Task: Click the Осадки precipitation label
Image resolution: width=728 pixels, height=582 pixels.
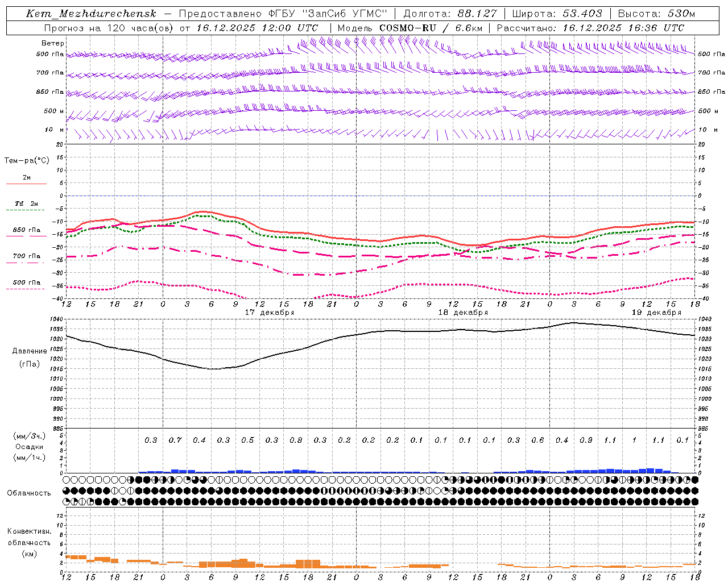Action: tap(30, 447)
